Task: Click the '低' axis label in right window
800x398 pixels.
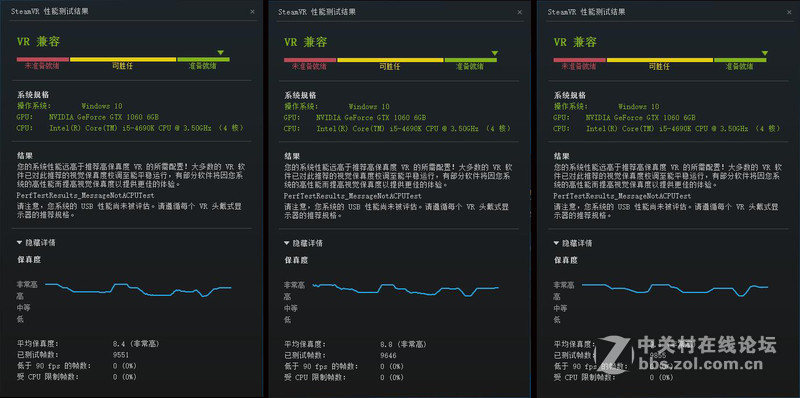Action: (557, 320)
